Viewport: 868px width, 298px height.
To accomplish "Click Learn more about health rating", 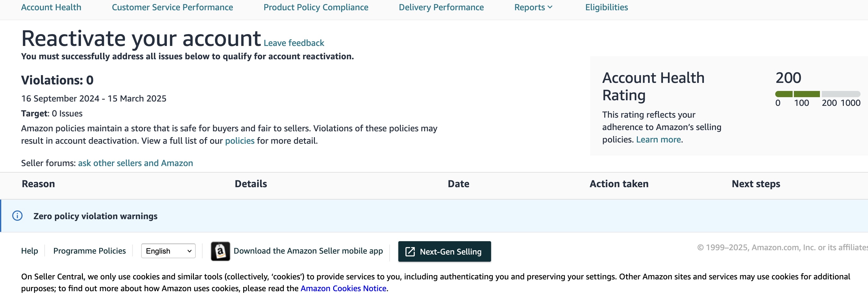I will (x=658, y=140).
